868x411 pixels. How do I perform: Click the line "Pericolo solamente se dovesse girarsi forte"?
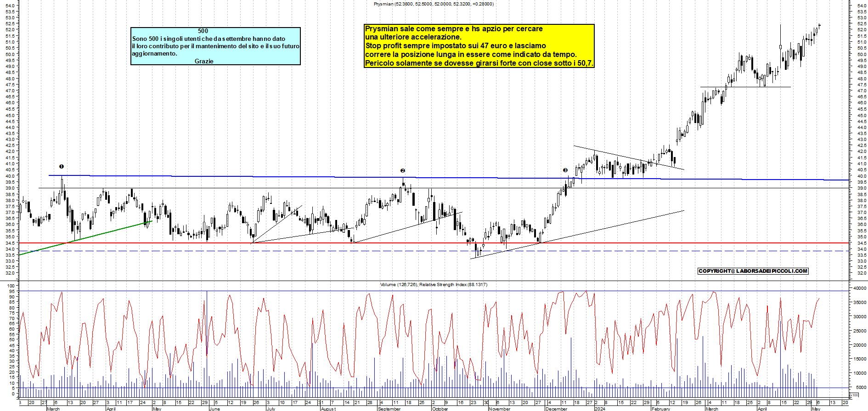pyautogui.click(x=479, y=63)
